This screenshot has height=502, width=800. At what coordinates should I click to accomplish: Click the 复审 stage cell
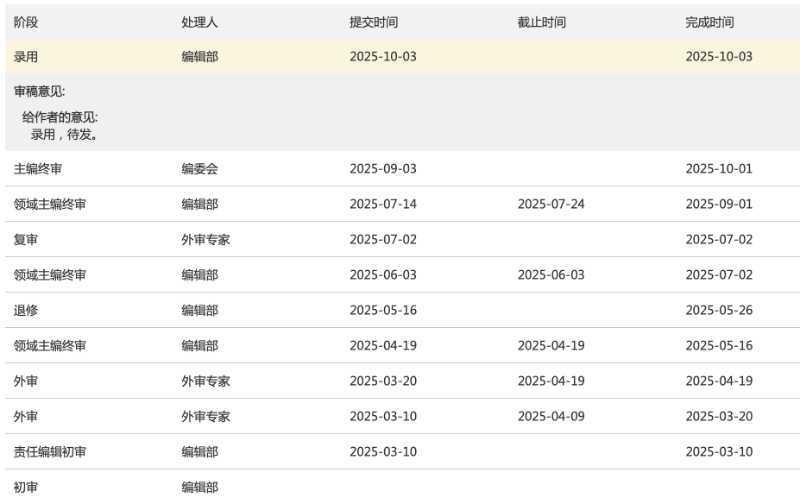pos(26,240)
